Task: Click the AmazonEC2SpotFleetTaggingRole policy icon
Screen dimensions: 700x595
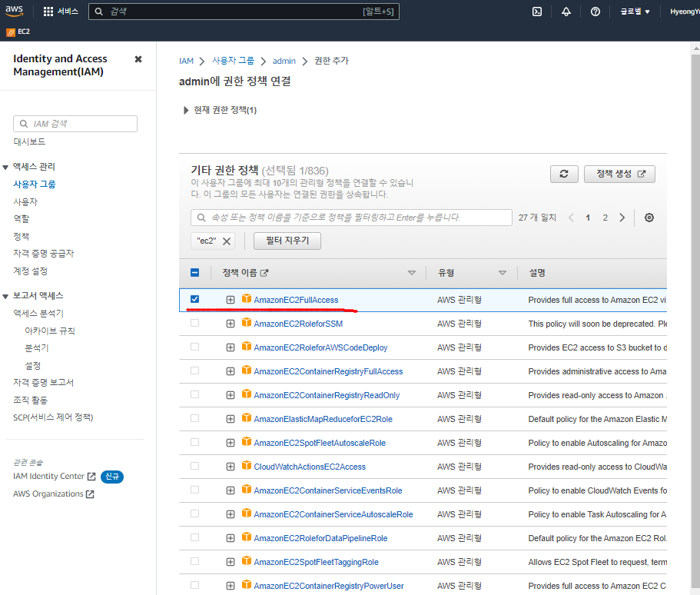Action: (247, 561)
